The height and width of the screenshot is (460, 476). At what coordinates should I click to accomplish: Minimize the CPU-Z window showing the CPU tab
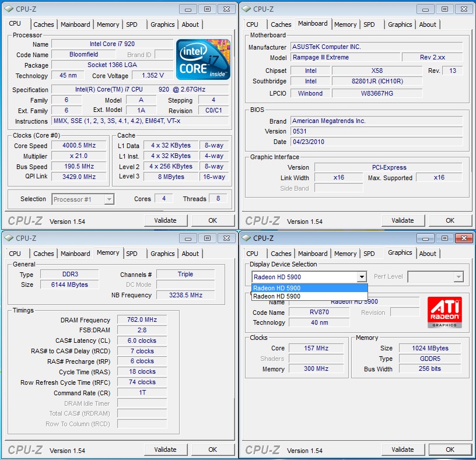click(x=188, y=9)
